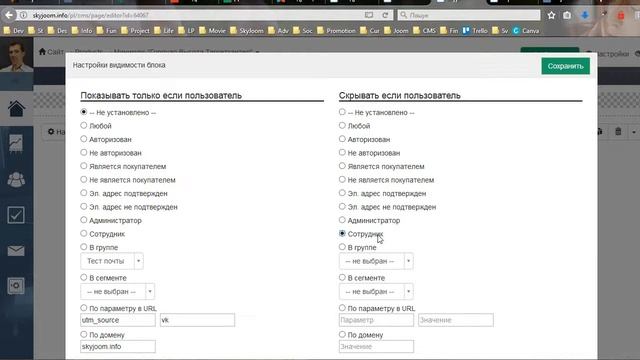Open the users group icon in sidebar
The width and height of the screenshot is (640, 360).
pyautogui.click(x=16, y=180)
